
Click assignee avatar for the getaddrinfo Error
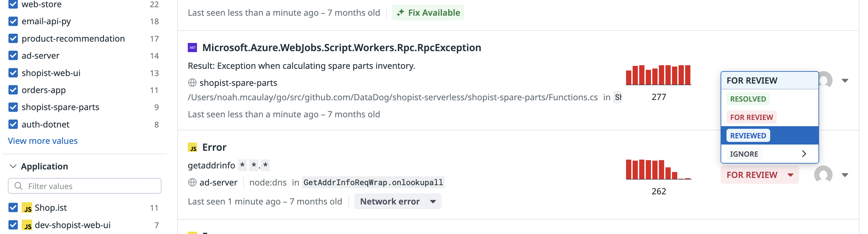[x=823, y=175]
